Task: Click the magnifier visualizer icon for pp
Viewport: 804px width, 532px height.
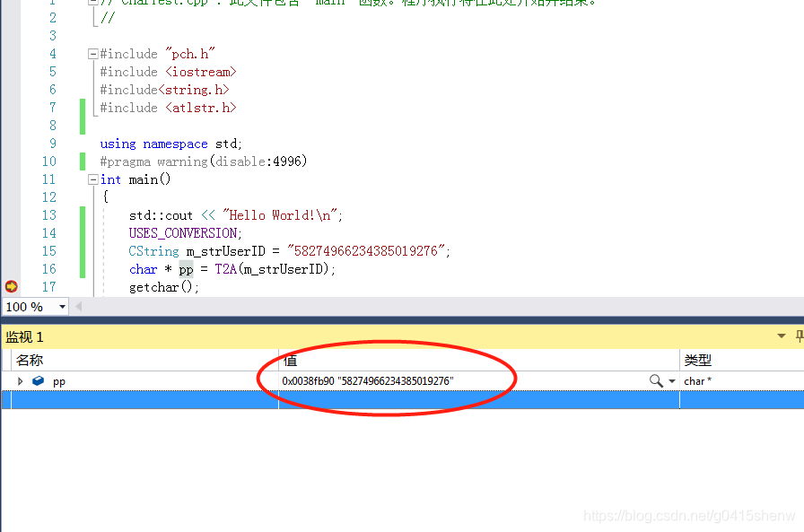Action: pos(654,380)
